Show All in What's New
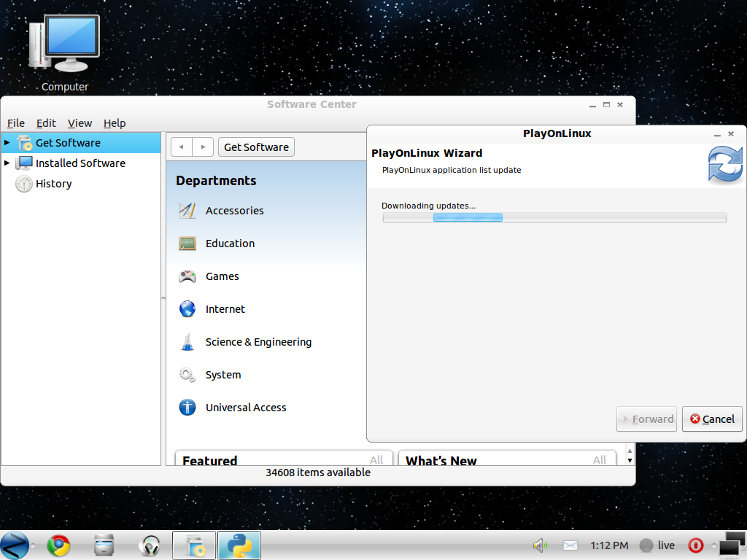Image resolution: width=747 pixels, height=560 pixels. pos(600,459)
